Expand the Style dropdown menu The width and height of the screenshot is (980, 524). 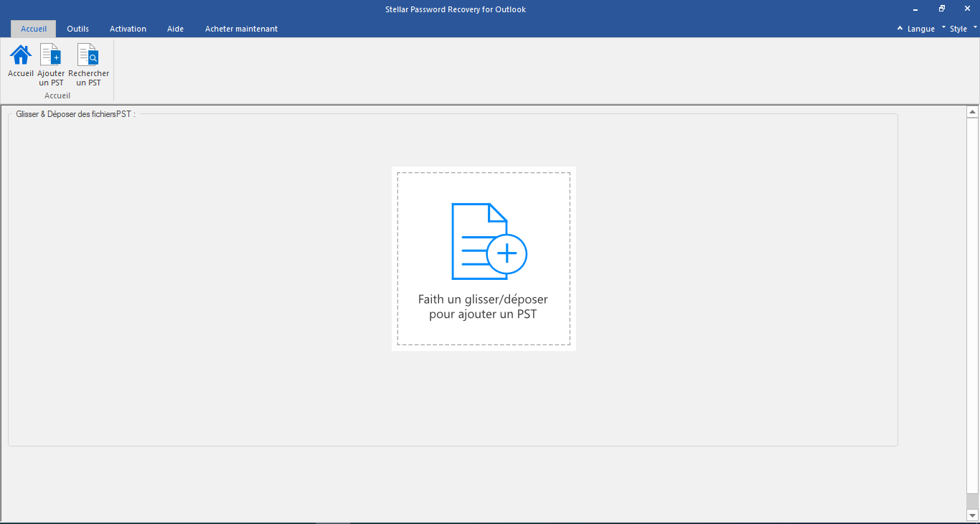tap(959, 29)
